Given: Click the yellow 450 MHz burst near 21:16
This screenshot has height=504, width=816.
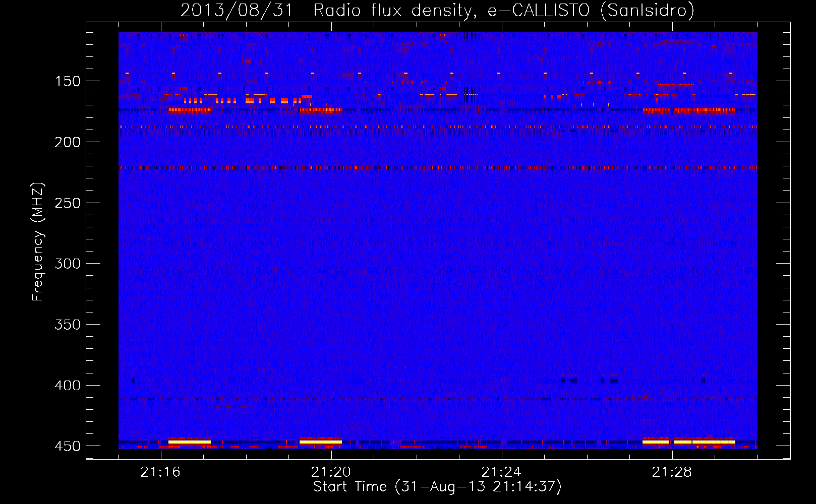Looking at the screenshot, I should point(190,442).
